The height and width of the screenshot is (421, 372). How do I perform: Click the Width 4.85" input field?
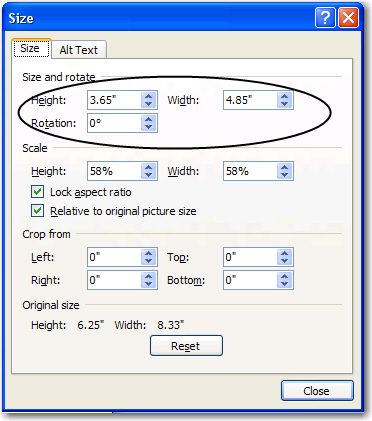tap(250, 100)
